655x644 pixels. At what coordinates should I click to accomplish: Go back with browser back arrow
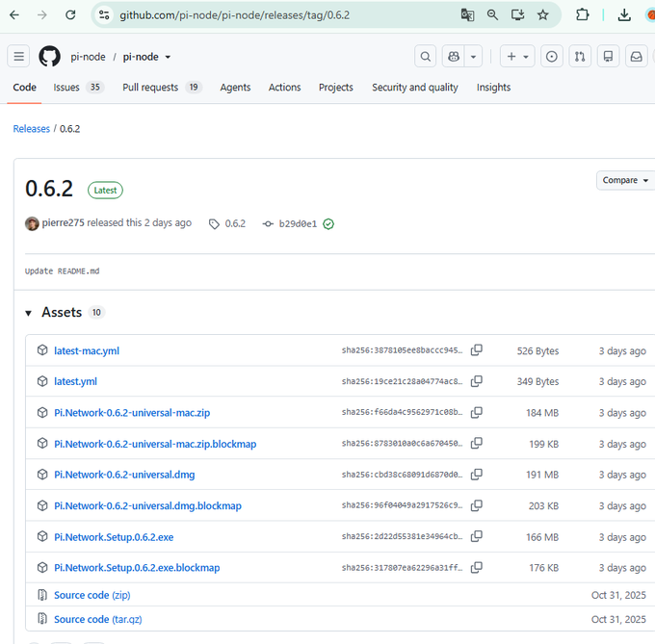click(14, 15)
